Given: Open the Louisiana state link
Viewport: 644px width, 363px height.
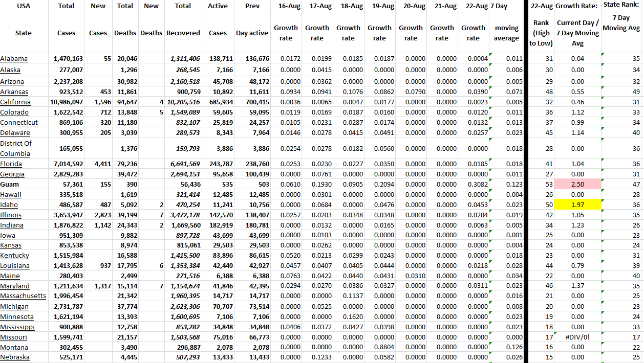Looking at the screenshot, I should click(15, 266).
